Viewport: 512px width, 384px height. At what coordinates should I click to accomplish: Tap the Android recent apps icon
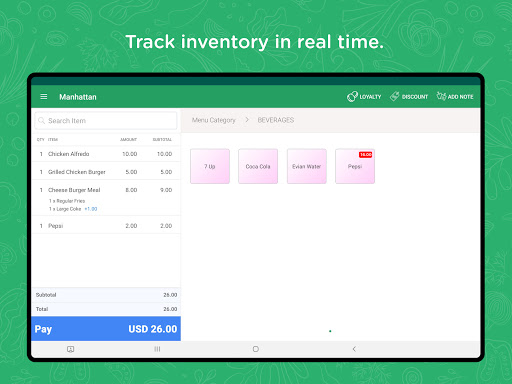pyautogui.click(x=157, y=349)
